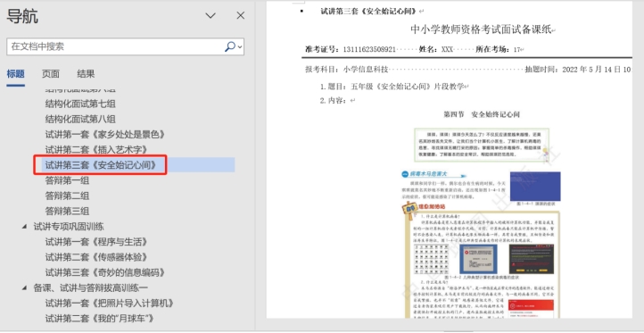Select highlighted heading 试讲第三套《安全始记心间》
The height and width of the screenshot is (333, 644).
coord(101,165)
